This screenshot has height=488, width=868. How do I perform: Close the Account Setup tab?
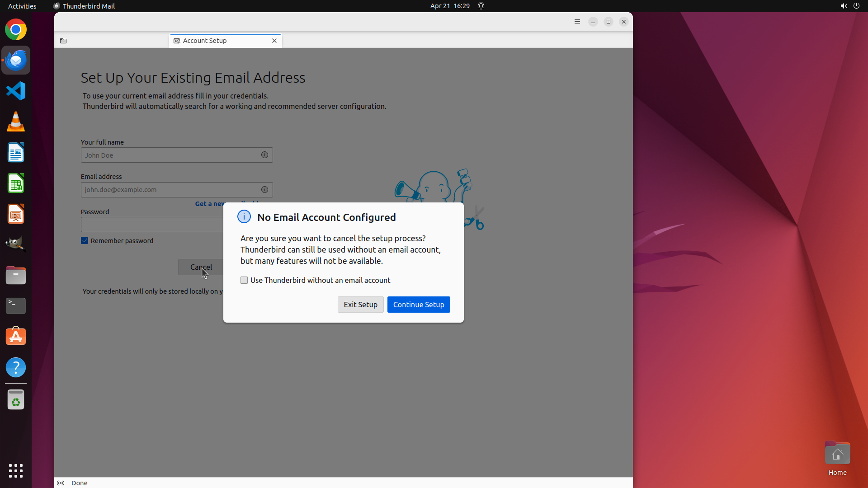click(274, 41)
